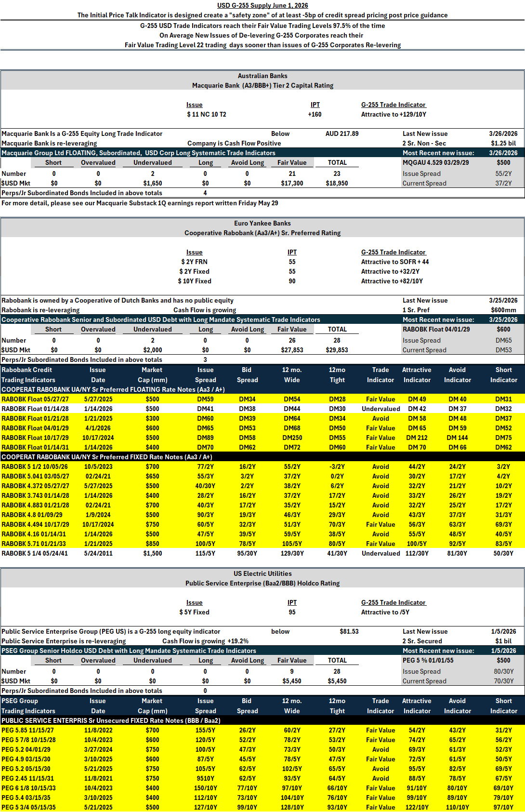
Task: Select the USD G-255 Supply June 1, 2026 title
Action: click(262, 5)
